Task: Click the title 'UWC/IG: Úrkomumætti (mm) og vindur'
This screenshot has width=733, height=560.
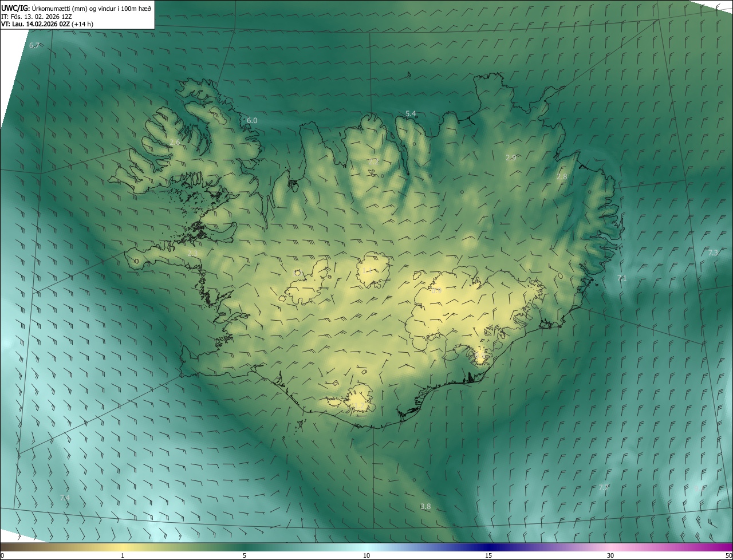Action: (76, 8)
